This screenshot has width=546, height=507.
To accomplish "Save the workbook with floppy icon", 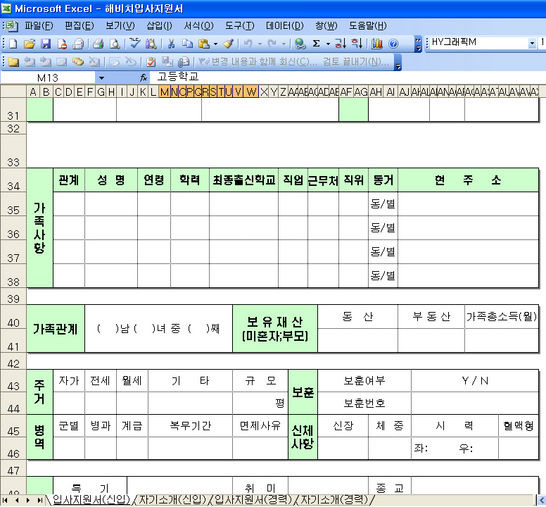I will 46,44.
